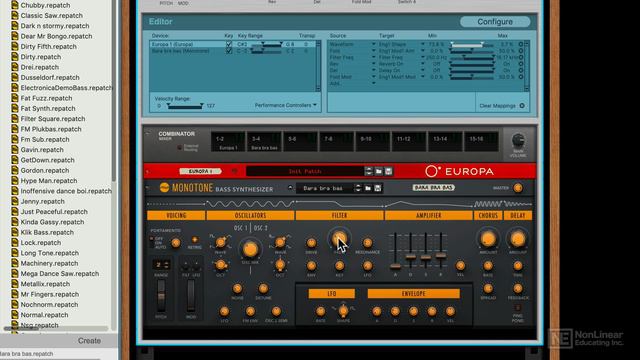Click the OSC 2 Wave selector knob
This screenshot has width=640, height=360.
pos(280,242)
